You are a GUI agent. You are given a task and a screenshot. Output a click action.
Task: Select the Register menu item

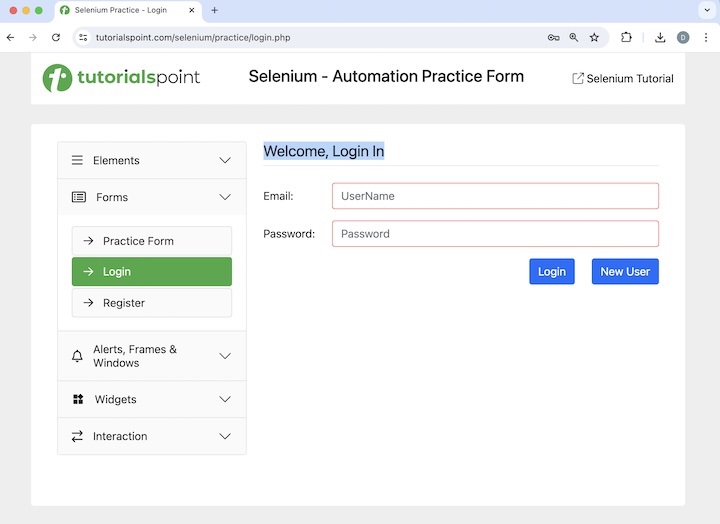152,303
